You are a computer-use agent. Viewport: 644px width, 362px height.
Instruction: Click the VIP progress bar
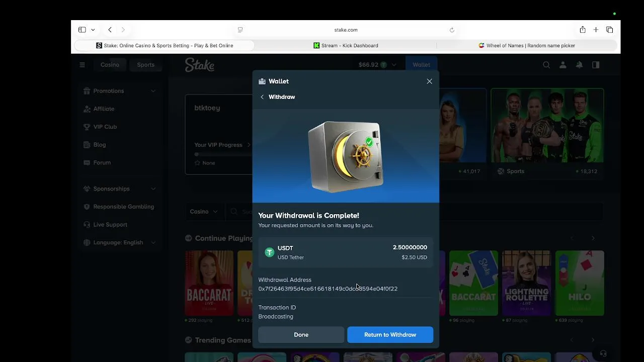pos(223,154)
